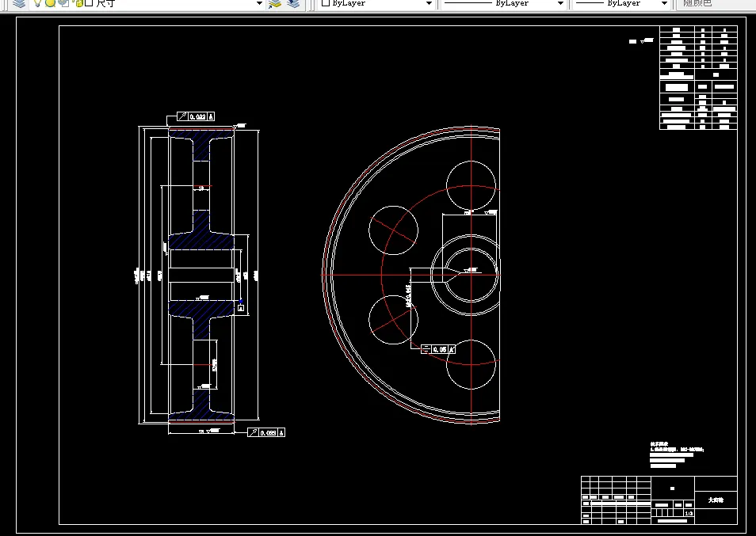Toggle the layer on/off lightbulb icon
The height and width of the screenshot is (536, 756).
(x=37, y=3)
